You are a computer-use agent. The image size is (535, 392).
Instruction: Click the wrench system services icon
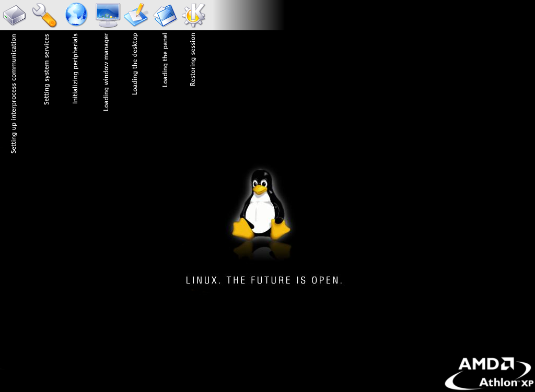click(x=44, y=15)
